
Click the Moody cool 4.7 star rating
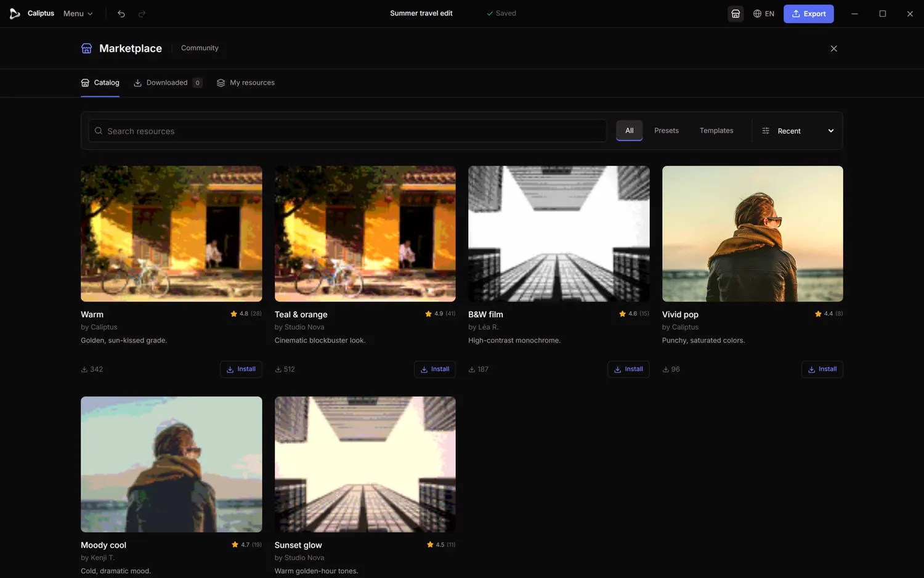pos(246,545)
